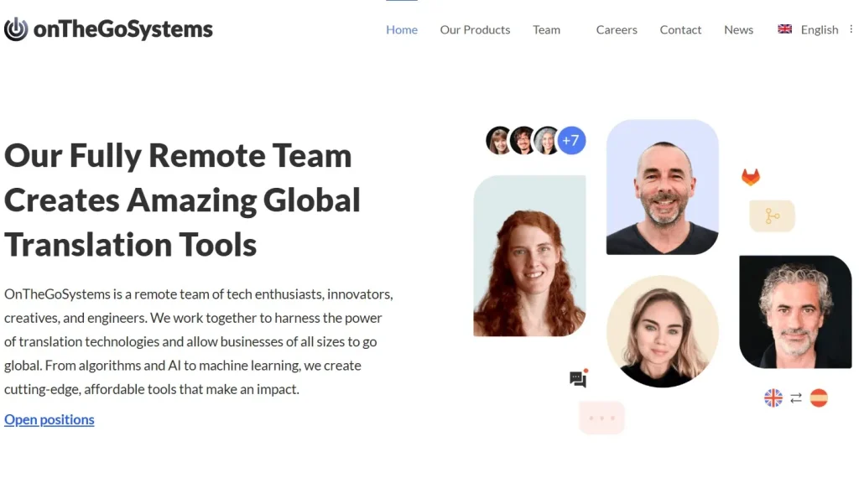Click the +7 team members badge

(x=571, y=141)
